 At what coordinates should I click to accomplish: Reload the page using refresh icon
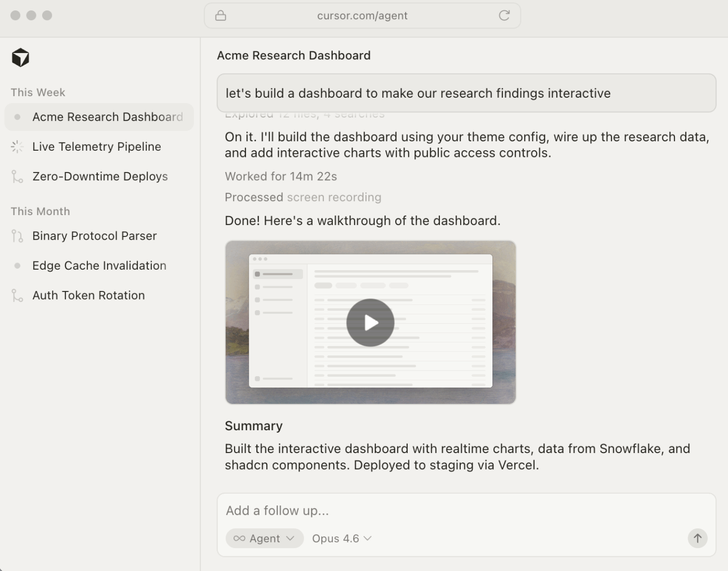click(504, 16)
